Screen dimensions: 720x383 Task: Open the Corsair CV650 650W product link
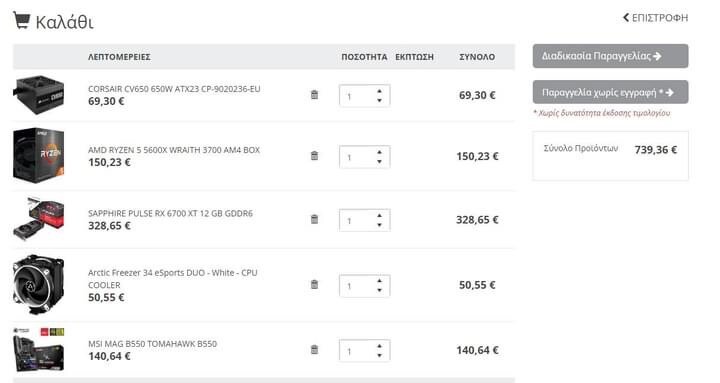pos(174,89)
